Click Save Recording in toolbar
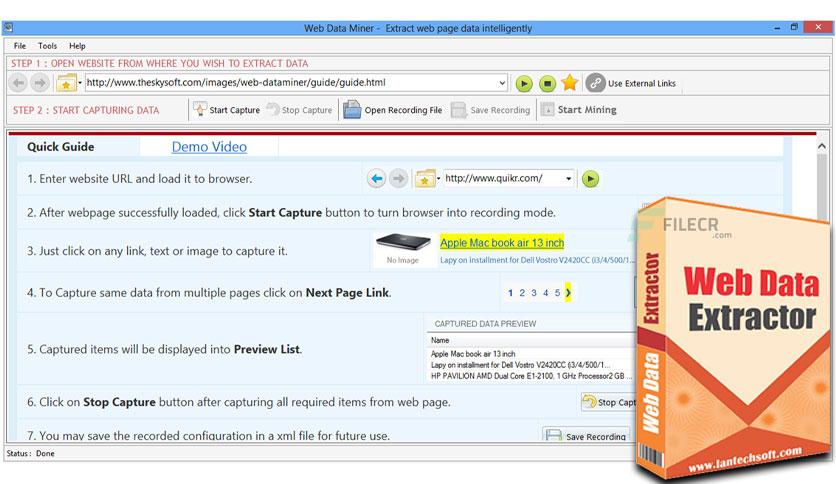This screenshot has width=836, height=484. point(491,110)
